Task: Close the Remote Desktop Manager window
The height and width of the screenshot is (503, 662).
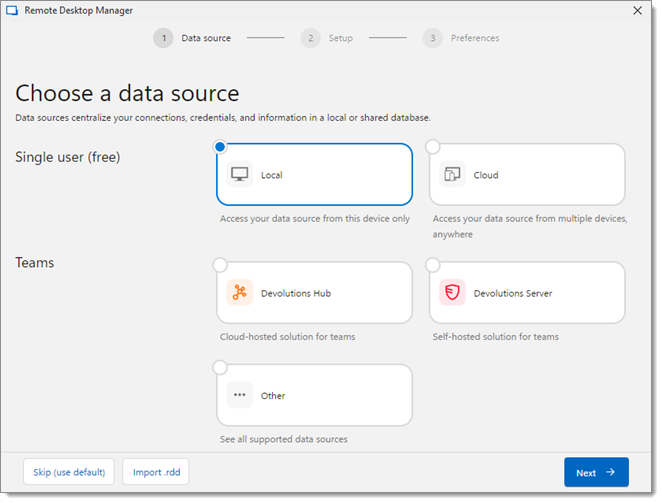Action: pos(638,11)
